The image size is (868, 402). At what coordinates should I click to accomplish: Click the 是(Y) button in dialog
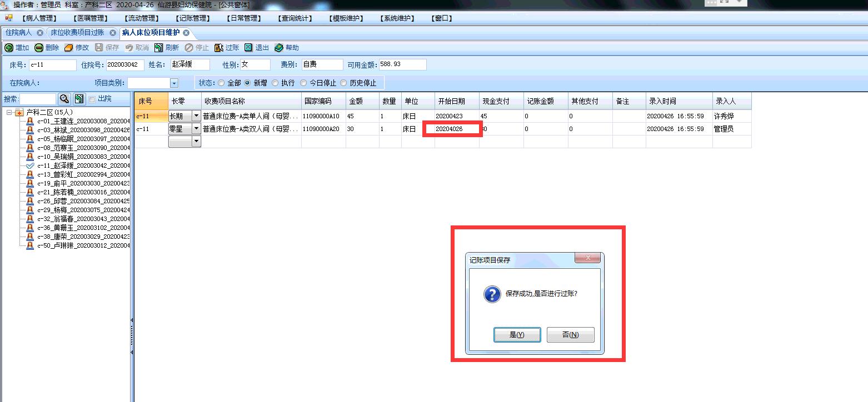pyautogui.click(x=517, y=335)
